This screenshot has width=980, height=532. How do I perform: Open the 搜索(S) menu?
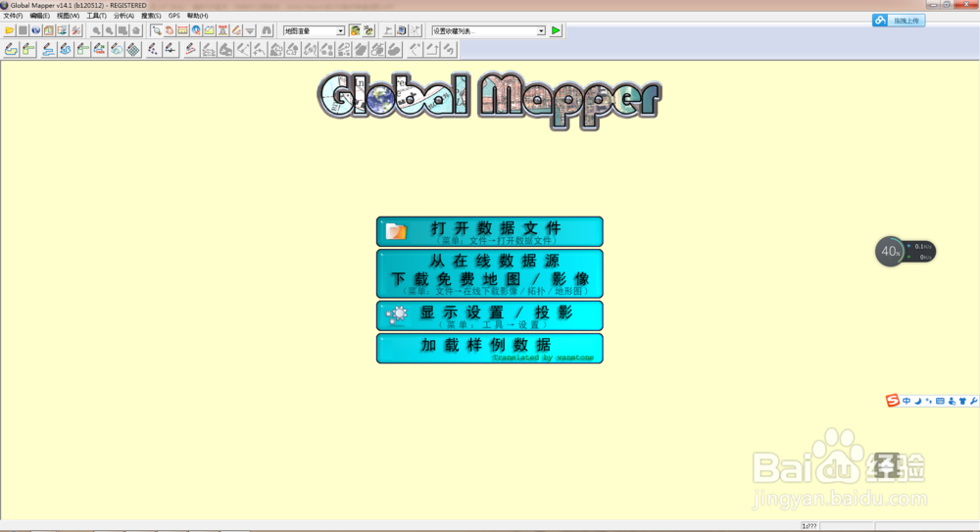click(151, 16)
